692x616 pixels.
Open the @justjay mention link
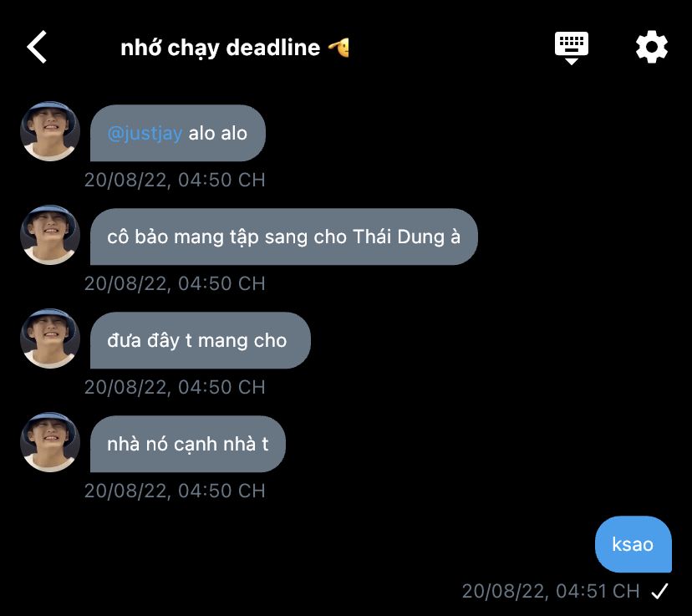(x=145, y=133)
